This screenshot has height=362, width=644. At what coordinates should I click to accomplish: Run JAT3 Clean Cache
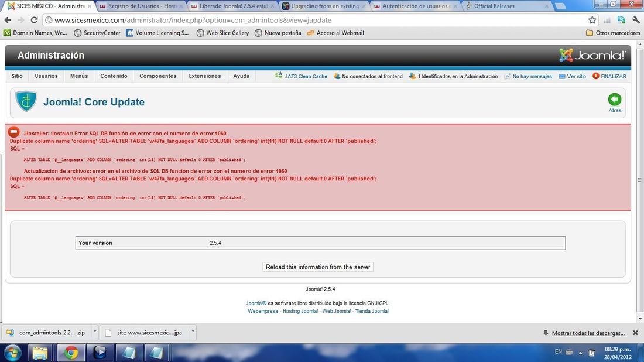point(302,76)
